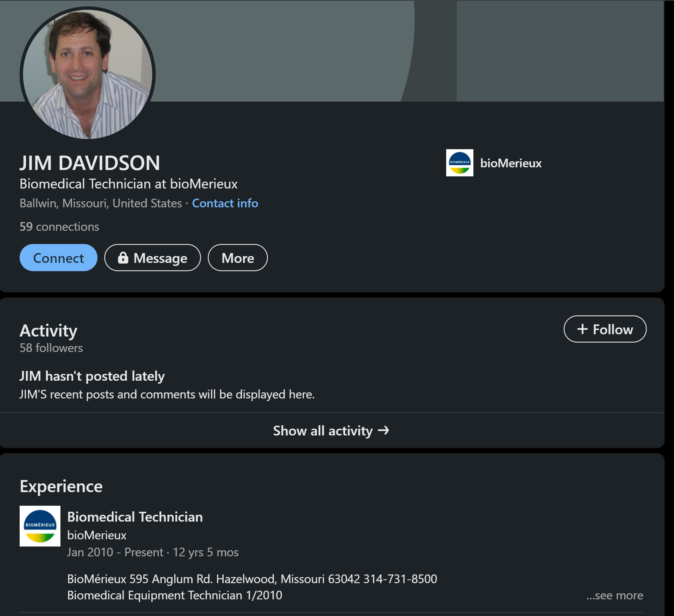The image size is (674, 616).
Task: Open the More actions menu
Action: pos(238,258)
